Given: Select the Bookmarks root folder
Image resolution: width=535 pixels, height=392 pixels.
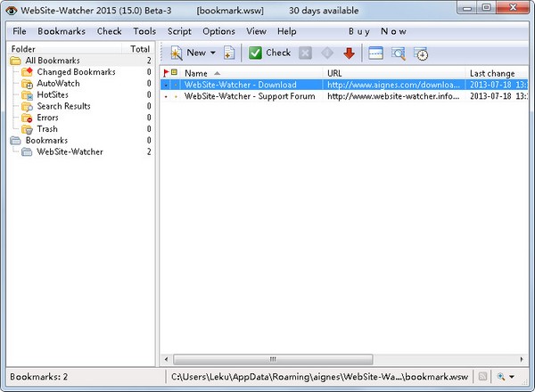Looking at the screenshot, I should coord(46,141).
